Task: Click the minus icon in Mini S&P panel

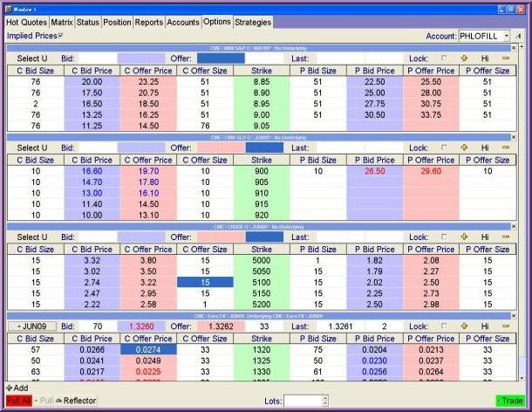Action: pyautogui.click(x=506, y=58)
